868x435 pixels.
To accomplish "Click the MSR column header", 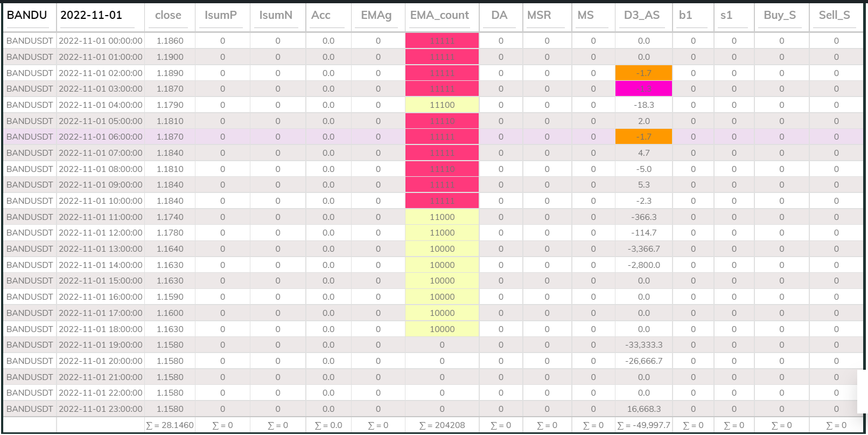I will click(540, 16).
